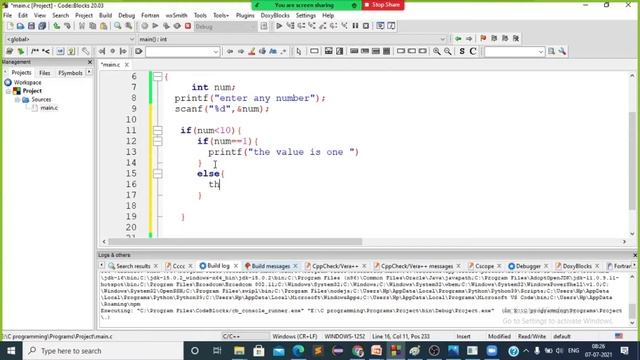Click the Build gear icon
Viewport: 640px width, 360px height.
144,26
